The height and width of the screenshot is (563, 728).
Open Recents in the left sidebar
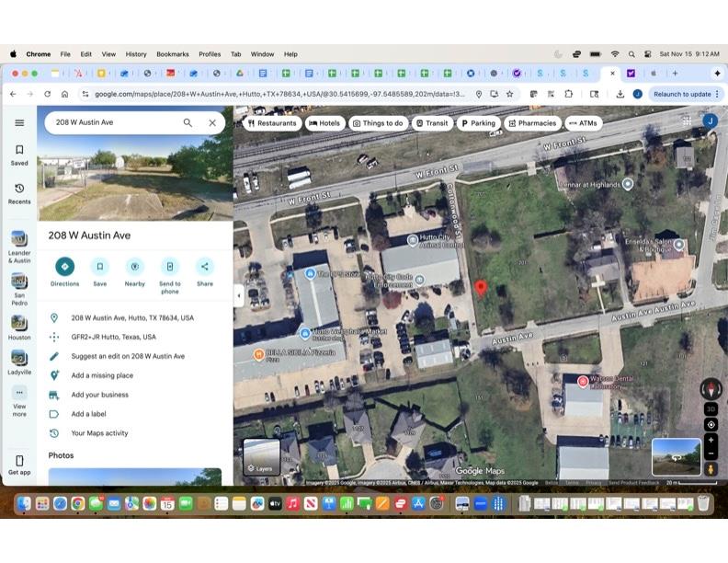coord(19,193)
